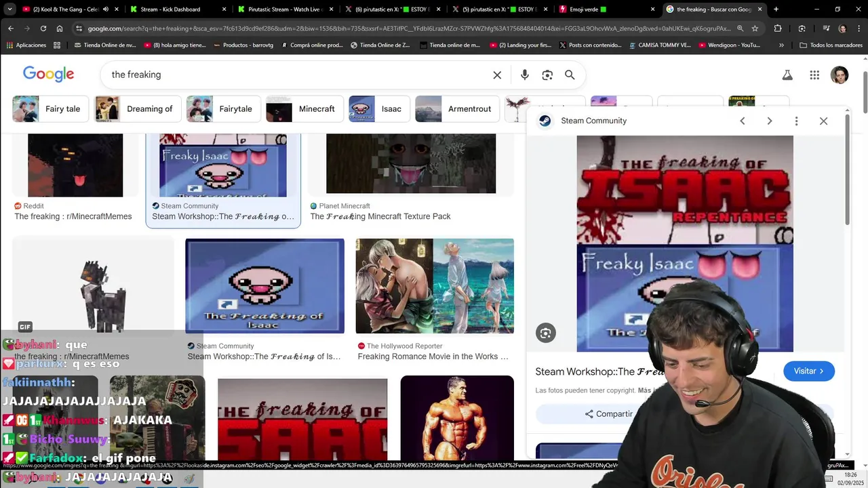
Task: Open Search Labs flask icon
Action: coord(787,75)
